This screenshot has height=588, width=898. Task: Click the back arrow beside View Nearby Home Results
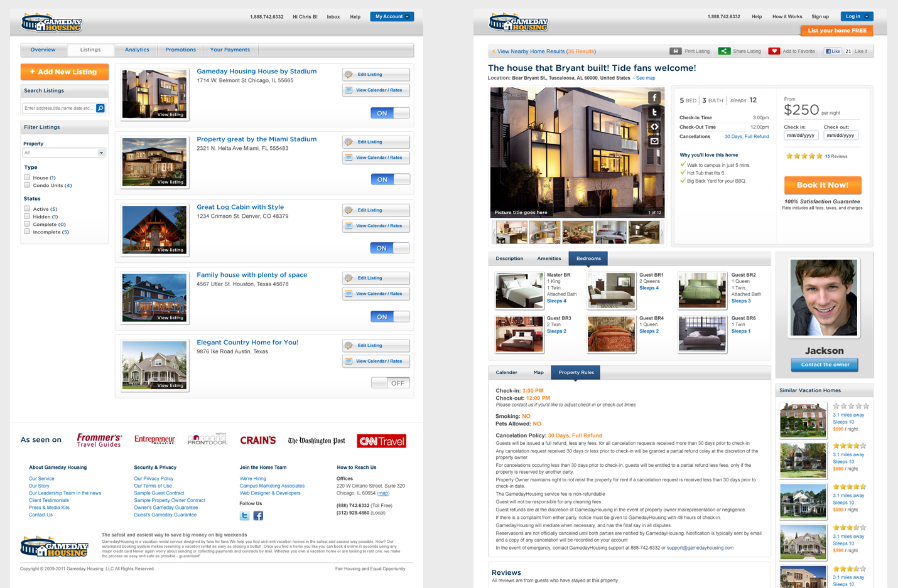pos(494,51)
